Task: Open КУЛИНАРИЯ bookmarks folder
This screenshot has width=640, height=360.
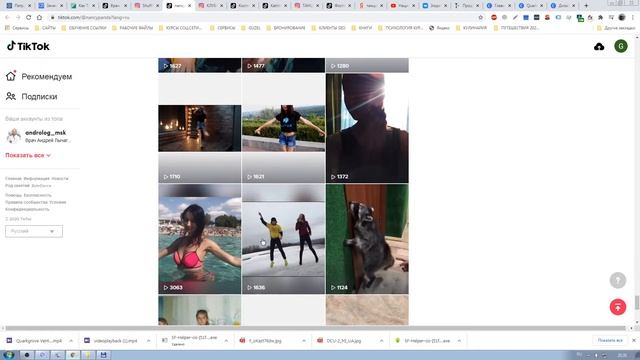Action: tap(471, 28)
